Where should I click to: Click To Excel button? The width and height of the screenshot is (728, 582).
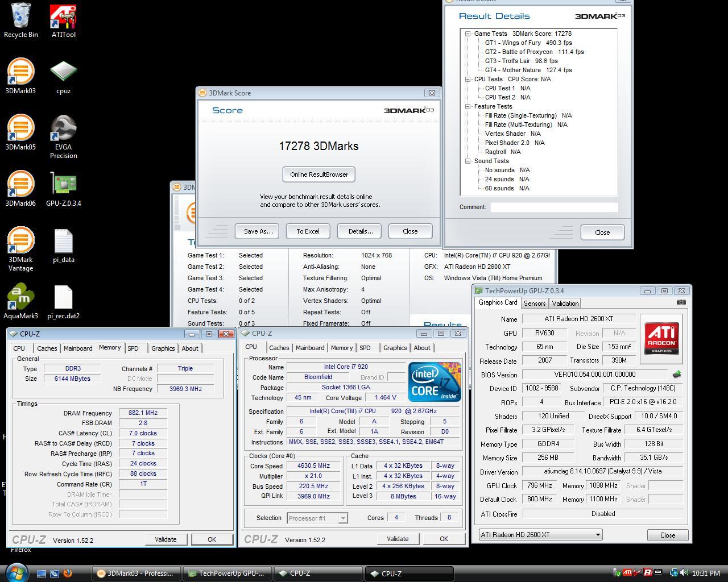pyautogui.click(x=308, y=231)
